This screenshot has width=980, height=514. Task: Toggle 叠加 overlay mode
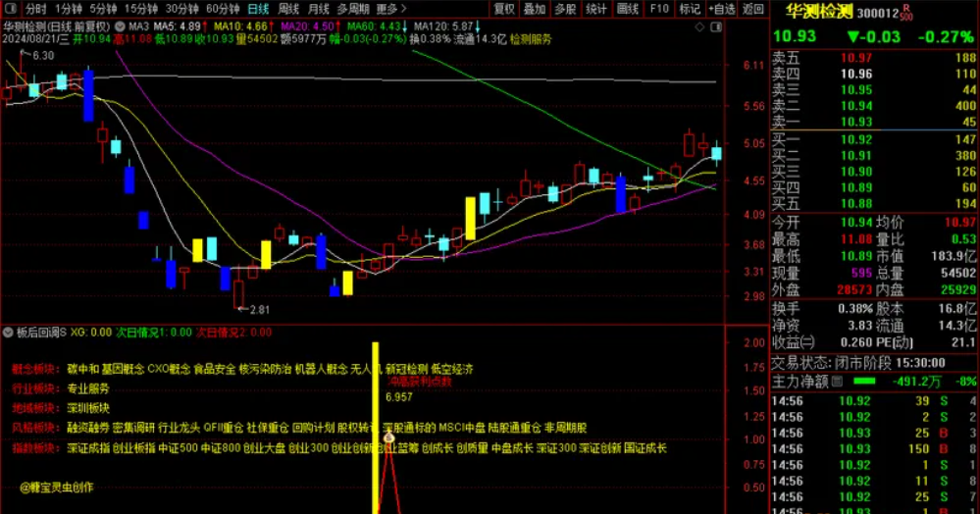click(534, 9)
